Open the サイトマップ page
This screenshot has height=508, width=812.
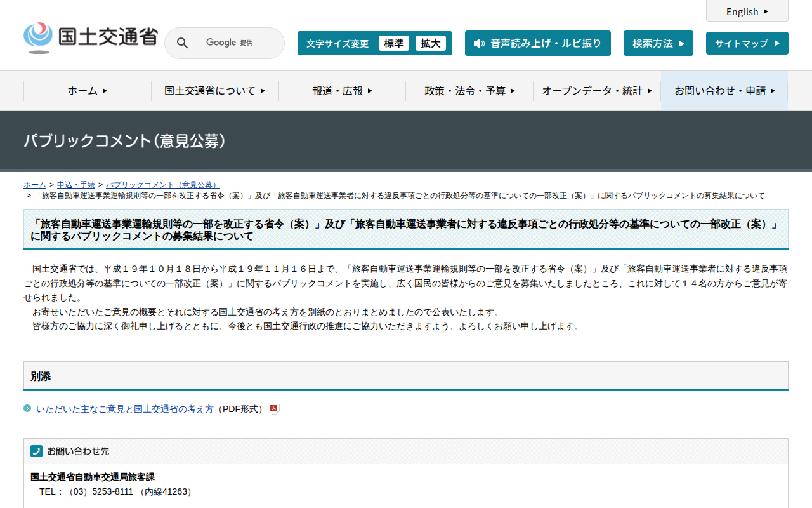[747, 43]
